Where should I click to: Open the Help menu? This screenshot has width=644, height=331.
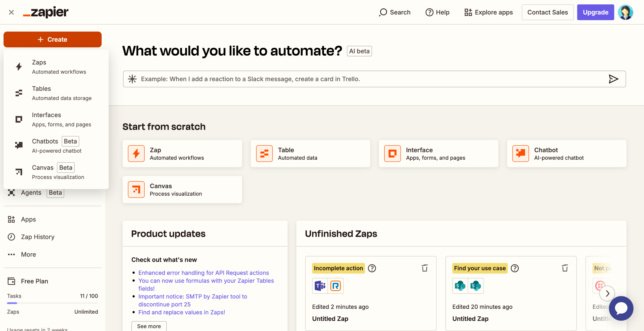click(x=437, y=12)
